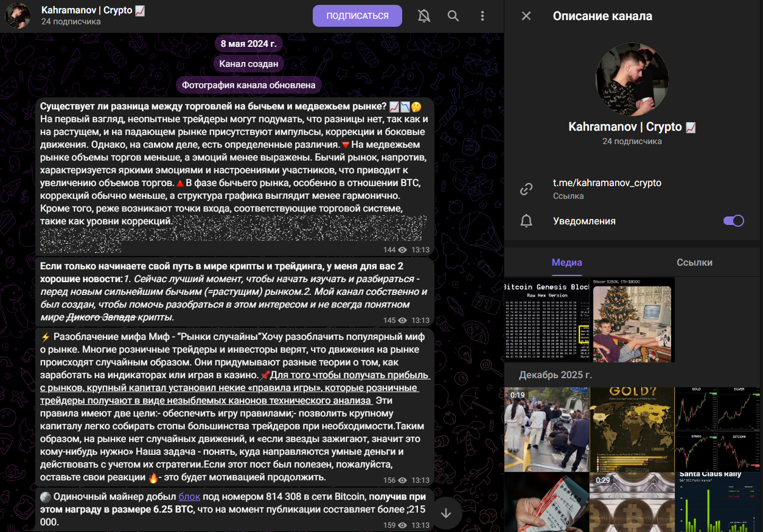
Task: Click the 156 views eye icon
Action: (402, 480)
